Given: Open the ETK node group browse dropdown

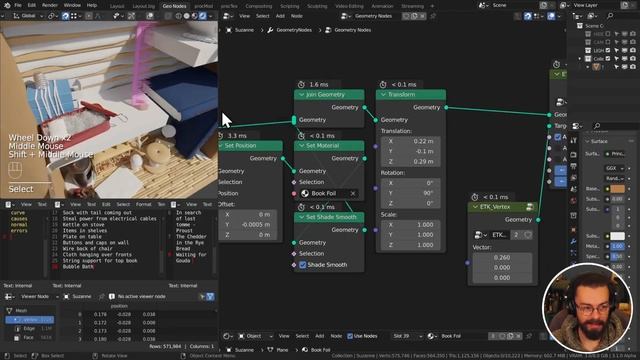Looking at the screenshot, I should pyautogui.click(x=480, y=235).
